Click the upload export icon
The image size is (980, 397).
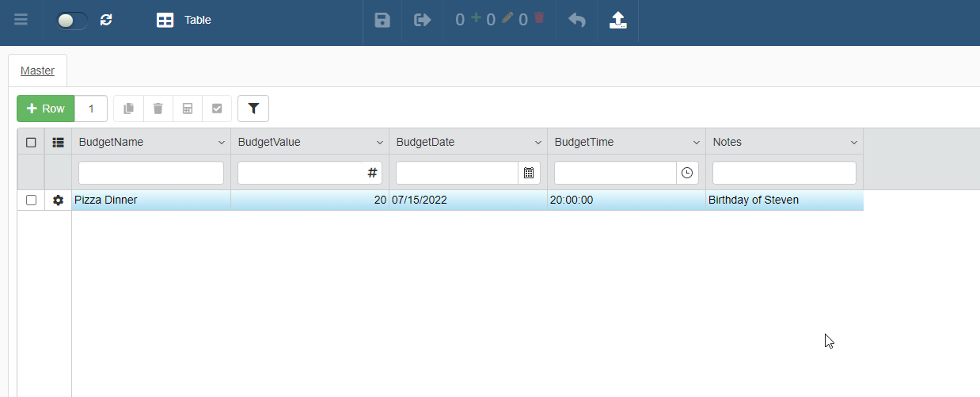[x=618, y=20]
